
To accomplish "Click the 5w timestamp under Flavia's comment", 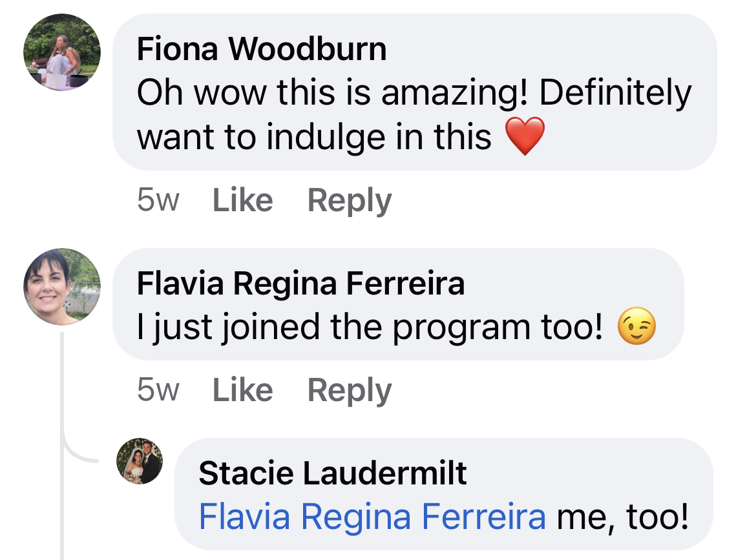I will 158,390.
